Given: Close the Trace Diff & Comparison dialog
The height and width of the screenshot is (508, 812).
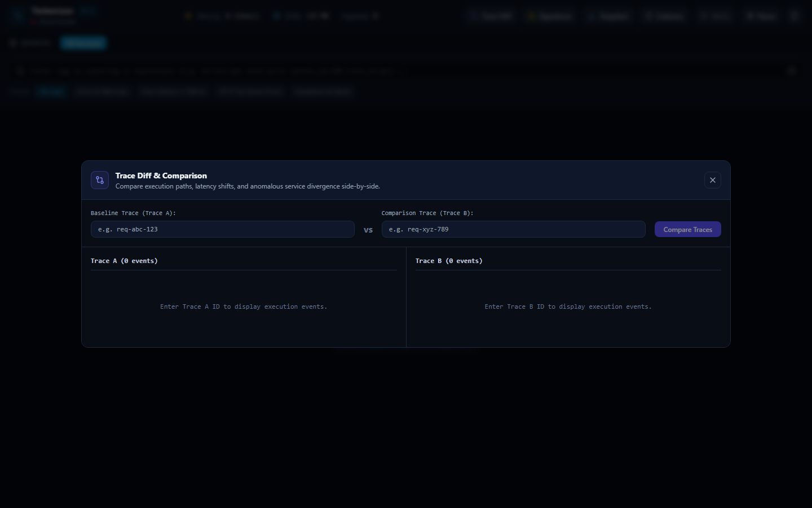Looking at the screenshot, I should click(713, 180).
